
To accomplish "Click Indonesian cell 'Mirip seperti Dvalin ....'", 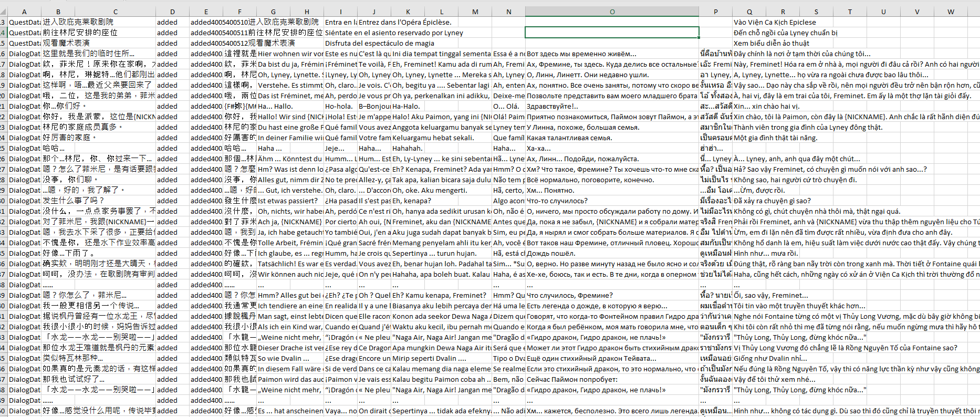I will [x=429, y=358].
